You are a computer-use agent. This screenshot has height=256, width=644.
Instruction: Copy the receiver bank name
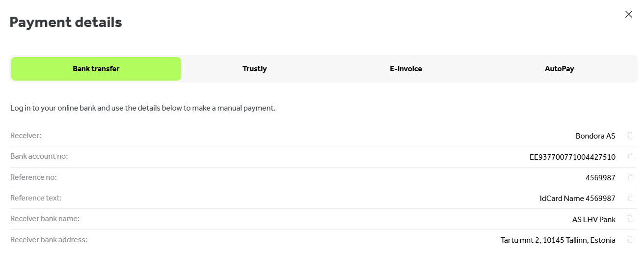630,219
